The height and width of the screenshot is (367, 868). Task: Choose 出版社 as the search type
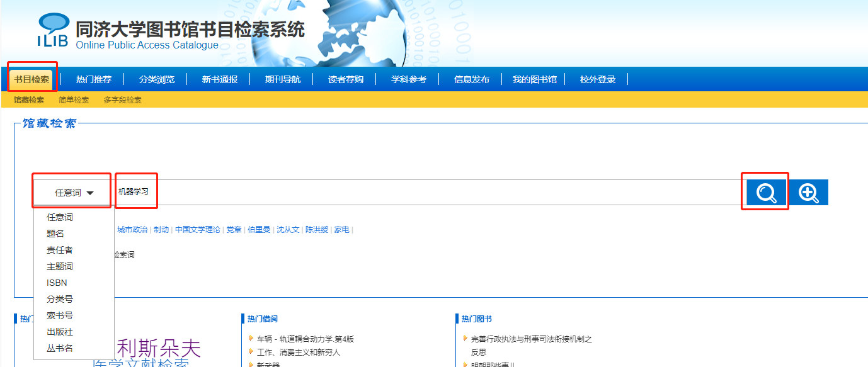60,332
